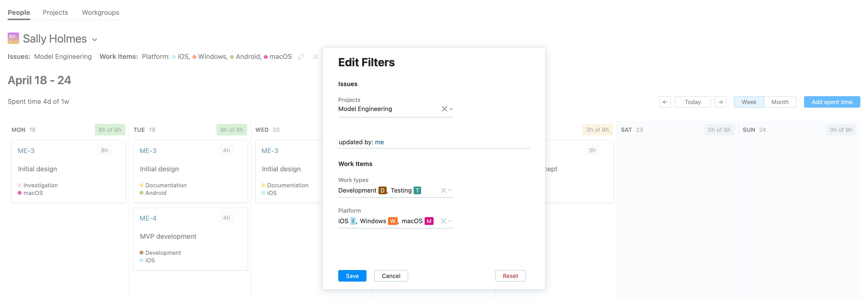Switch to the Projects tab

pyautogui.click(x=55, y=12)
